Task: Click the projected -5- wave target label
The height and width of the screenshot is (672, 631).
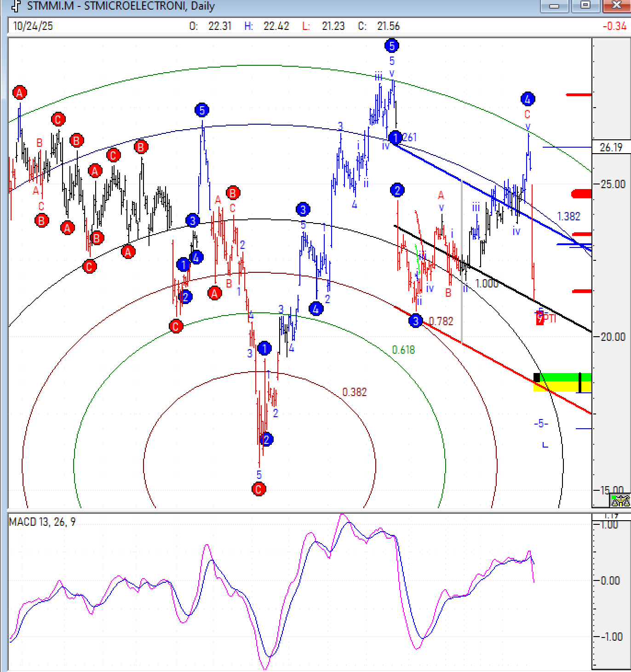Action: [541, 424]
